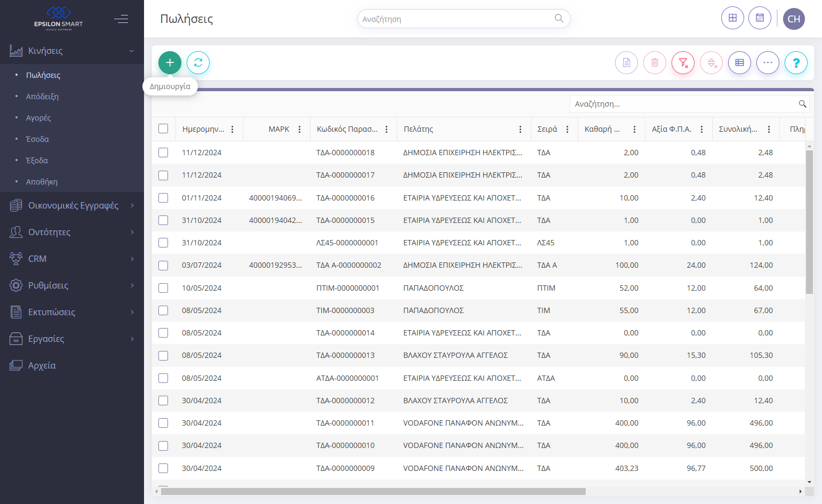Clear filters with the funnel icon
Viewport: 822px width, 504px height.
(x=683, y=63)
